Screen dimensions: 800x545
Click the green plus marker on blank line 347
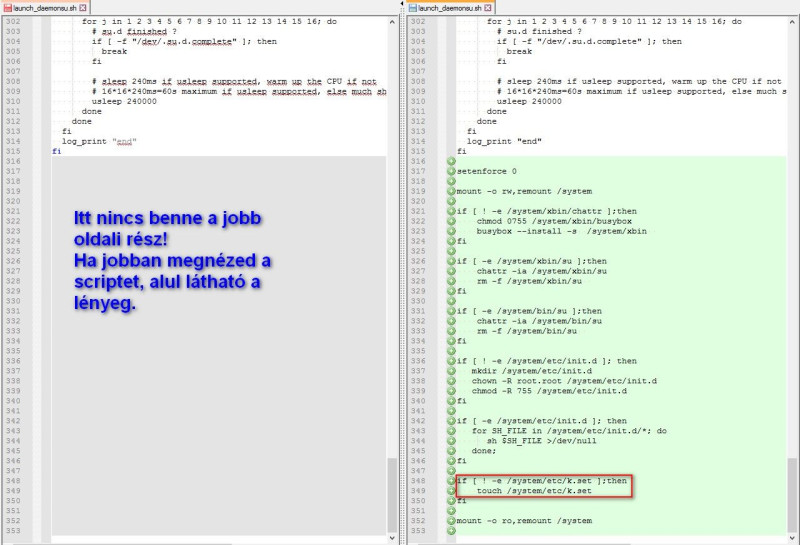tap(451, 471)
